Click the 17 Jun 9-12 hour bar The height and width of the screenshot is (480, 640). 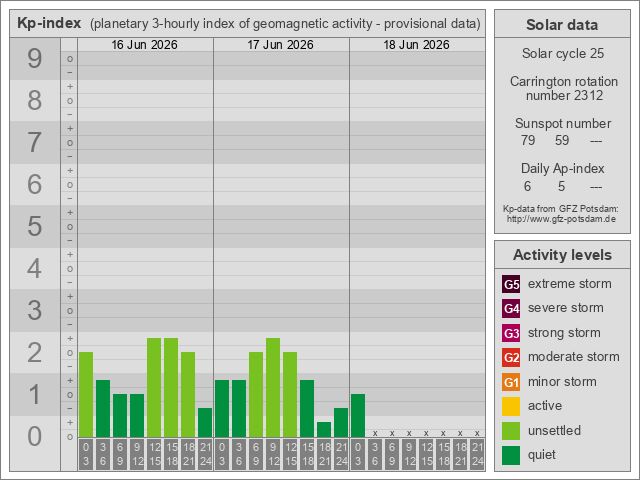[273, 387]
